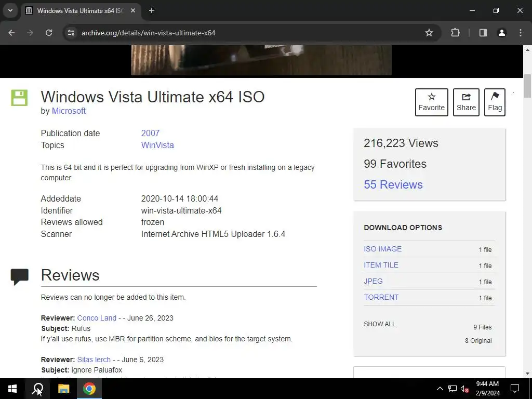Click the Chrome back arrow

(11, 33)
